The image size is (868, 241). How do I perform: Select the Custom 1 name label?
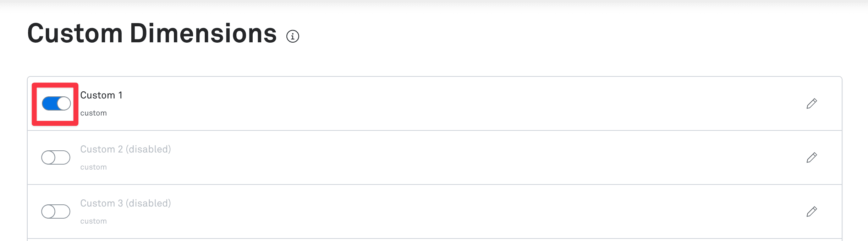coord(101,95)
